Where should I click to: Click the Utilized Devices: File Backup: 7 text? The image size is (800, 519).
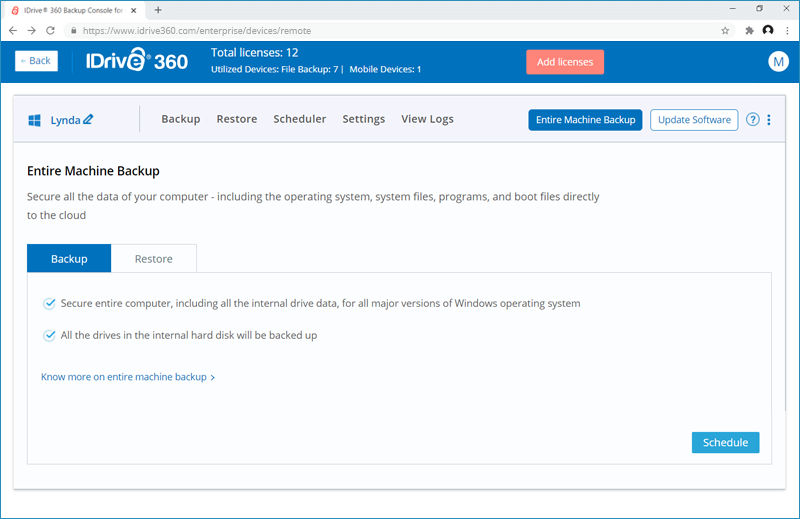[274, 69]
